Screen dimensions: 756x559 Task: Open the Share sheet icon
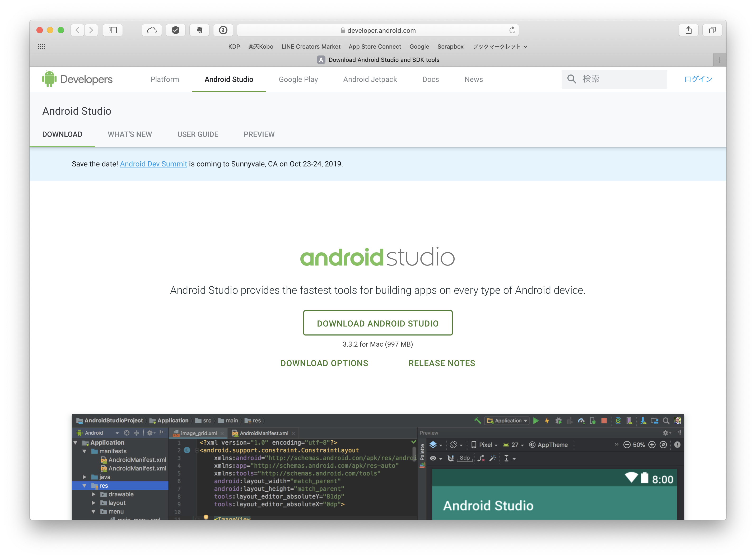688,30
